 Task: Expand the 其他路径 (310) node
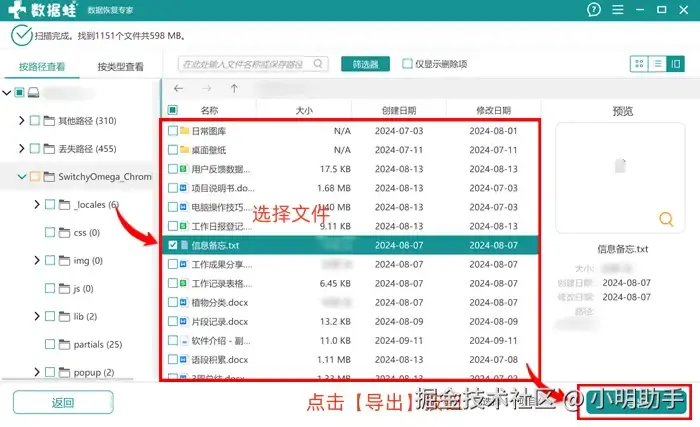tap(21, 121)
